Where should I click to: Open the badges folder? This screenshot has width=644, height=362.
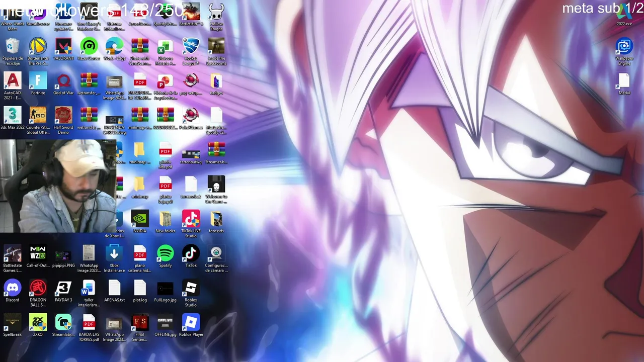[x=216, y=83]
